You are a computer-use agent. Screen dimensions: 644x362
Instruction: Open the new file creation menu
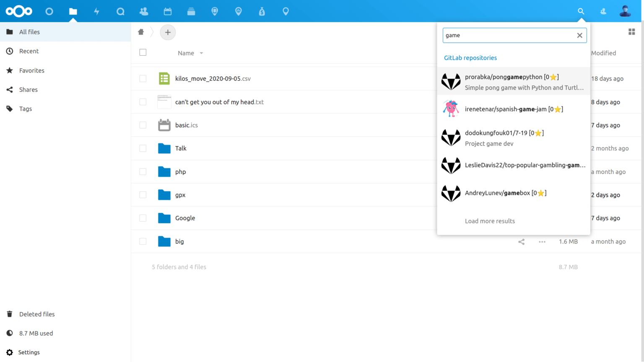pyautogui.click(x=168, y=32)
